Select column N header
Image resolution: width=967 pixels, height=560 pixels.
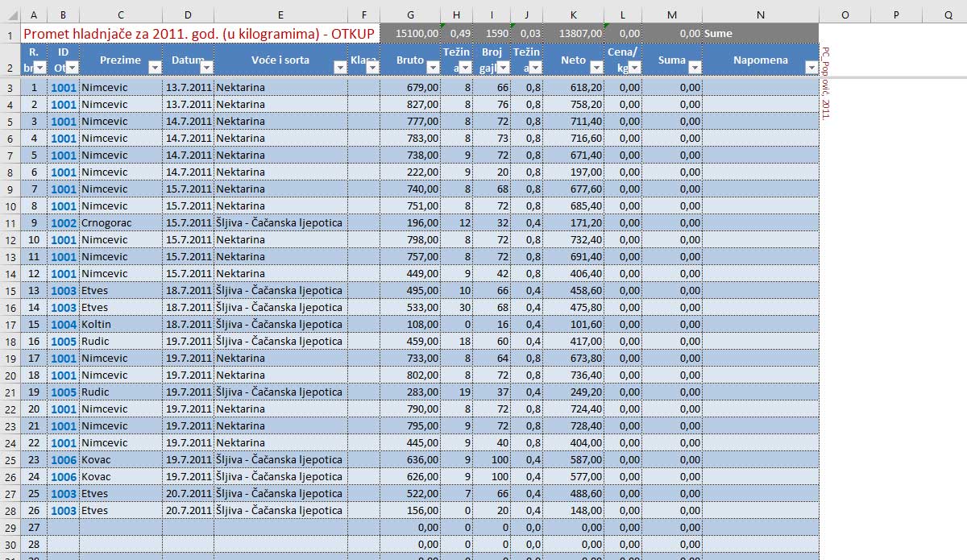(760, 15)
